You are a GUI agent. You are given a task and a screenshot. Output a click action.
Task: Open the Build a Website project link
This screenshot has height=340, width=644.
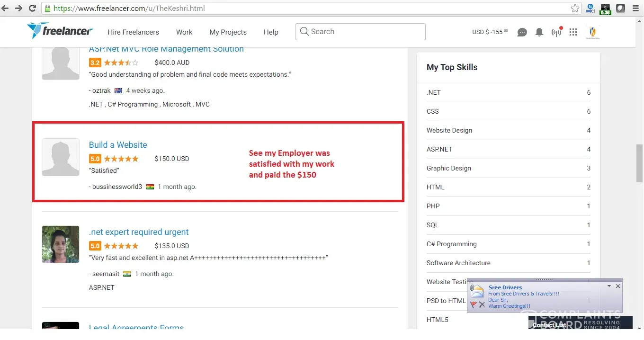118,145
